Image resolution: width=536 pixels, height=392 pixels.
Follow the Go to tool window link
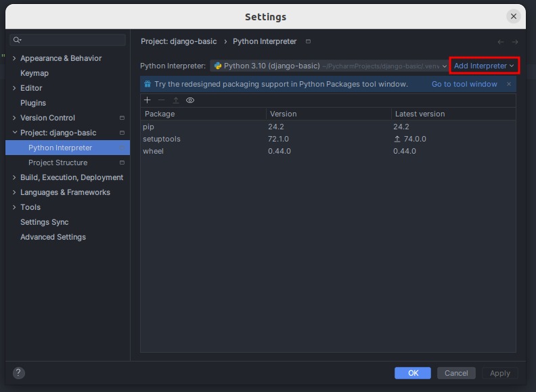(464, 84)
